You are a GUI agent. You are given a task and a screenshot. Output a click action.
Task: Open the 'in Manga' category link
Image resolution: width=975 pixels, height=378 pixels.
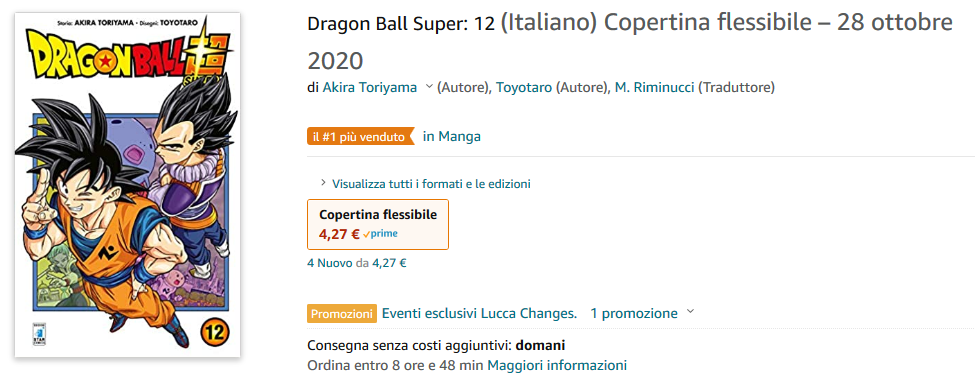451,136
